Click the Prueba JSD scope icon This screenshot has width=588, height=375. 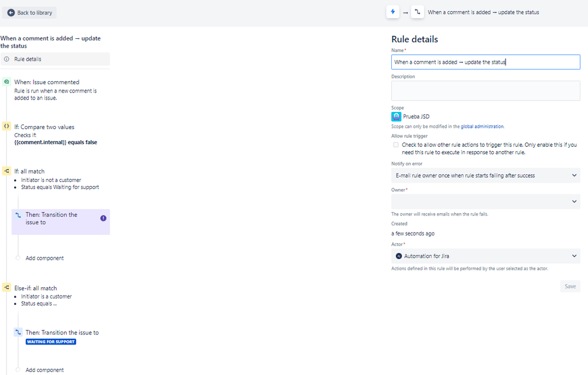(x=395, y=117)
